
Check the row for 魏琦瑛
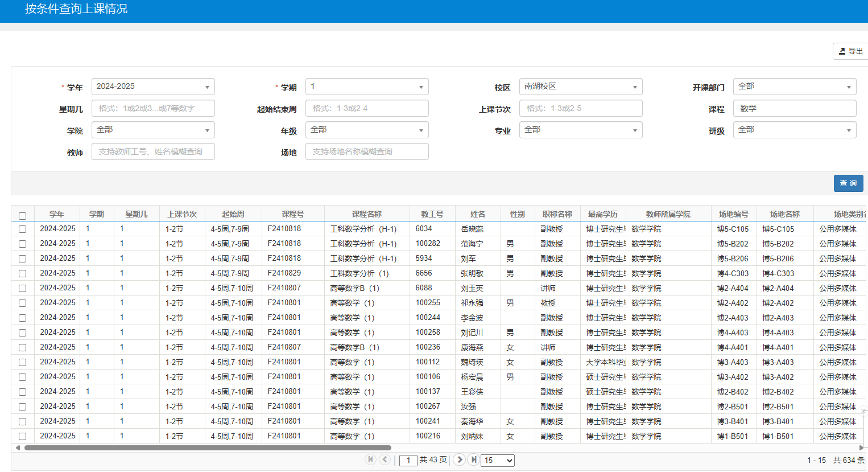tap(22, 362)
